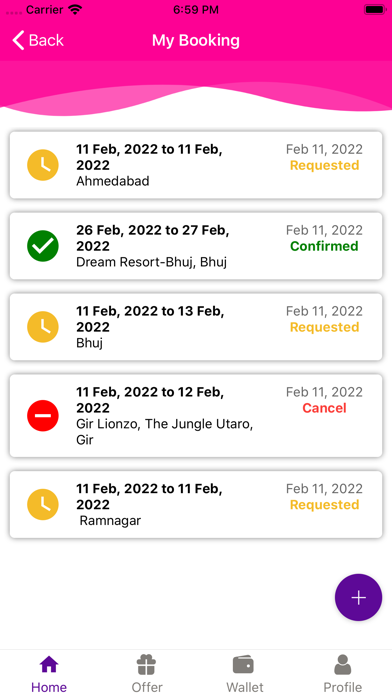Tap Requested status on Ramnagar booking
392x696 pixels.
pos(324,505)
